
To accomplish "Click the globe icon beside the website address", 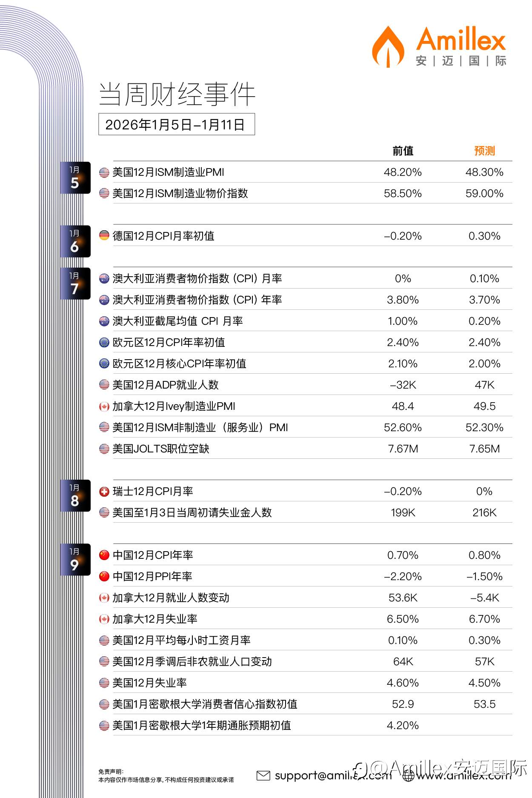I will point(408,775).
